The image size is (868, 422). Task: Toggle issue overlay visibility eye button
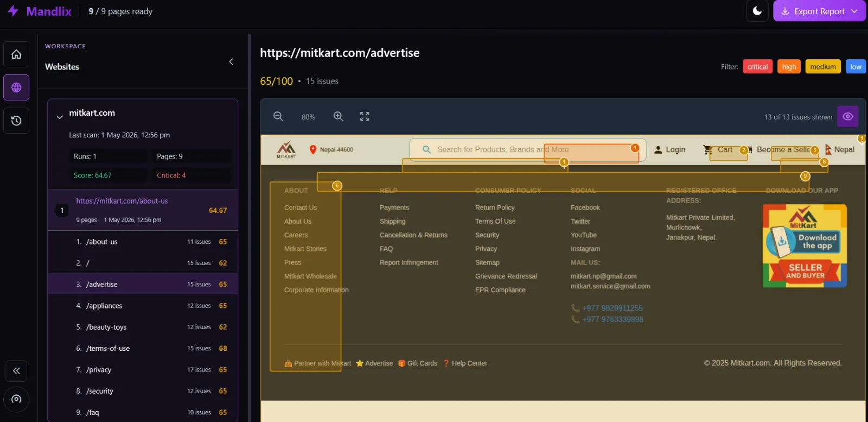pyautogui.click(x=847, y=117)
